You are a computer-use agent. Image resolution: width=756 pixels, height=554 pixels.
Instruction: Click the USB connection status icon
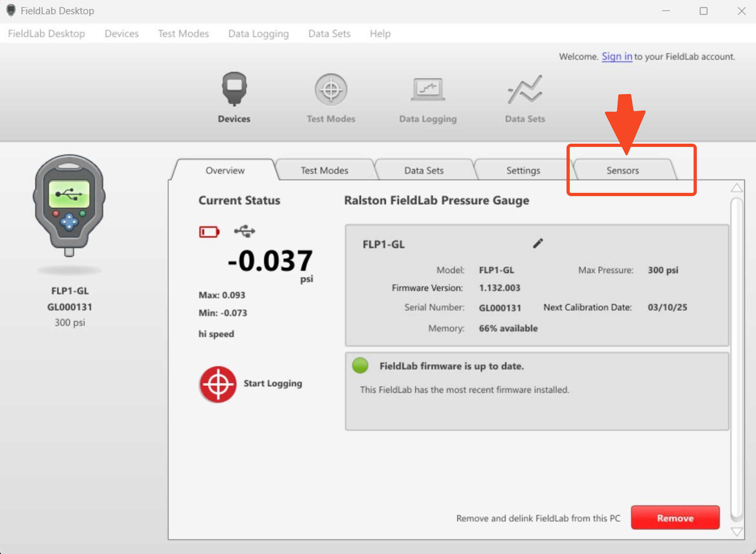pyautogui.click(x=244, y=231)
